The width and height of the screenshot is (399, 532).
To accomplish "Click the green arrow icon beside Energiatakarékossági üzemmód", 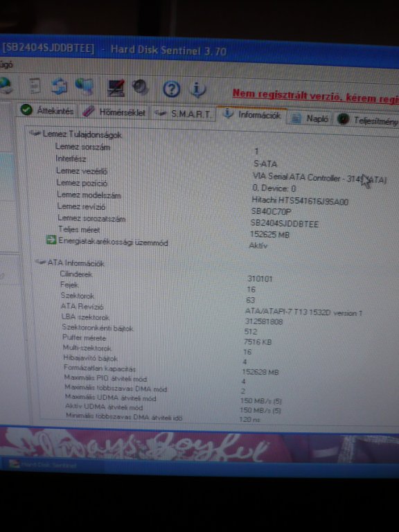I will (51, 240).
